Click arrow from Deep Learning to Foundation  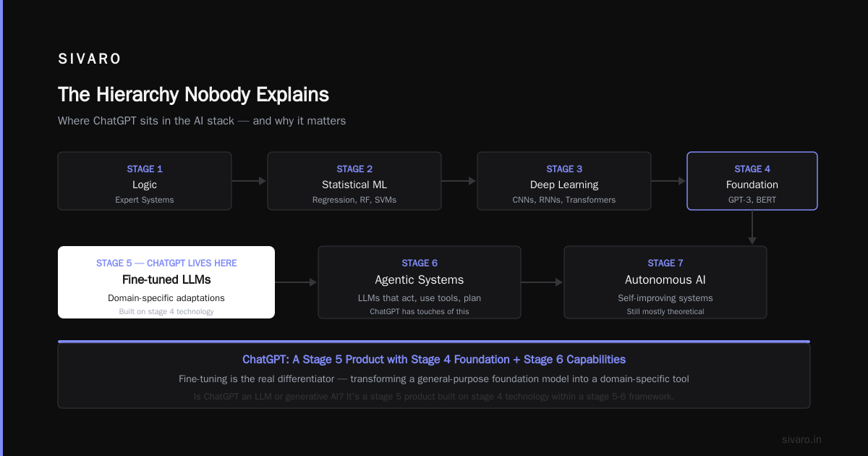coord(669,181)
